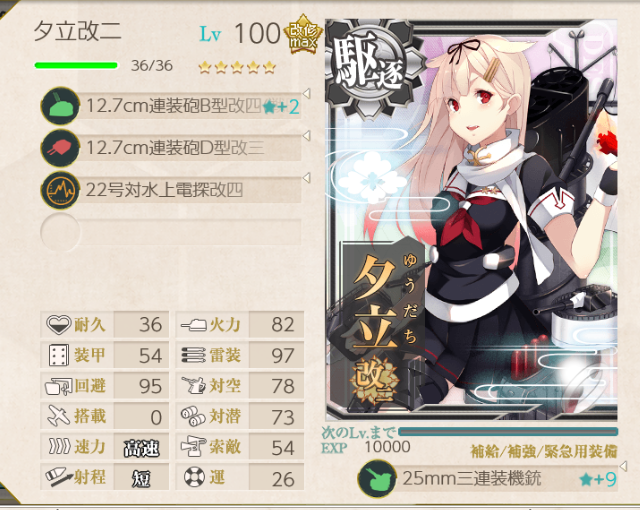Viewport: 640px width, 510px height.
Task: Click the 改修max gold star badge
Action: [x=303, y=35]
